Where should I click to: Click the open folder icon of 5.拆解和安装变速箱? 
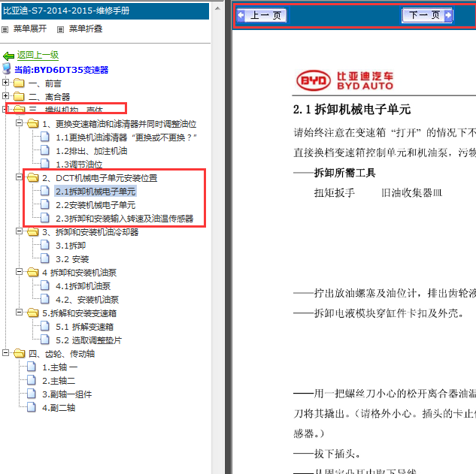[x=33, y=312]
